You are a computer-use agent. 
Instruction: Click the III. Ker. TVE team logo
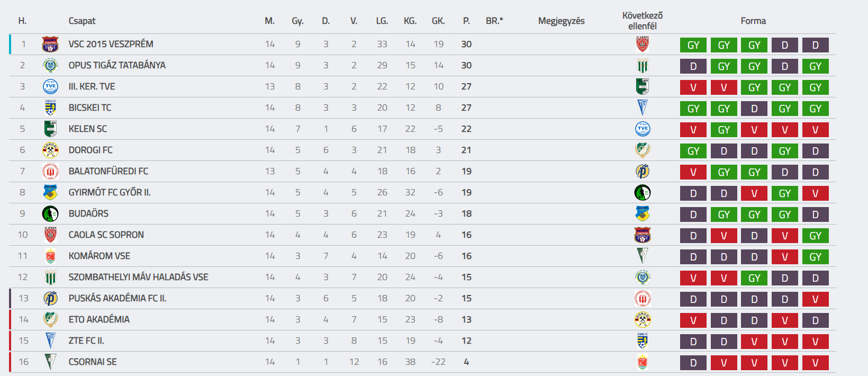(50, 87)
